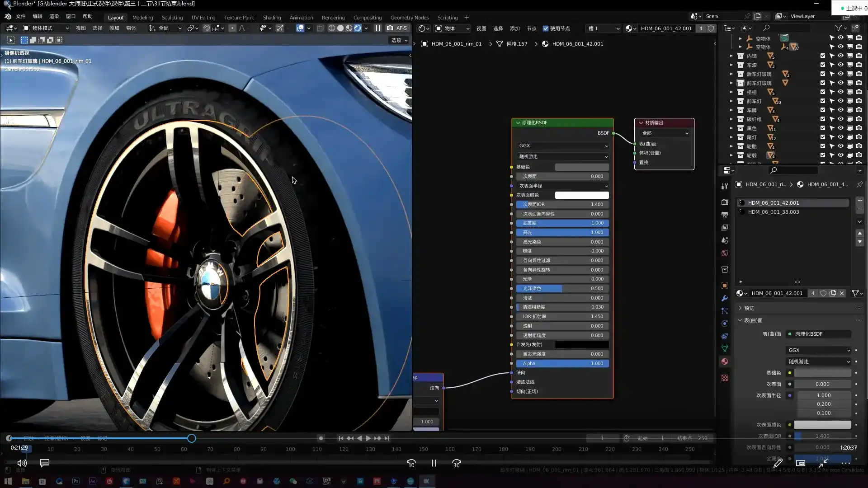
Task: Open the object mode dropdown
Action: click(x=47, y=28)
